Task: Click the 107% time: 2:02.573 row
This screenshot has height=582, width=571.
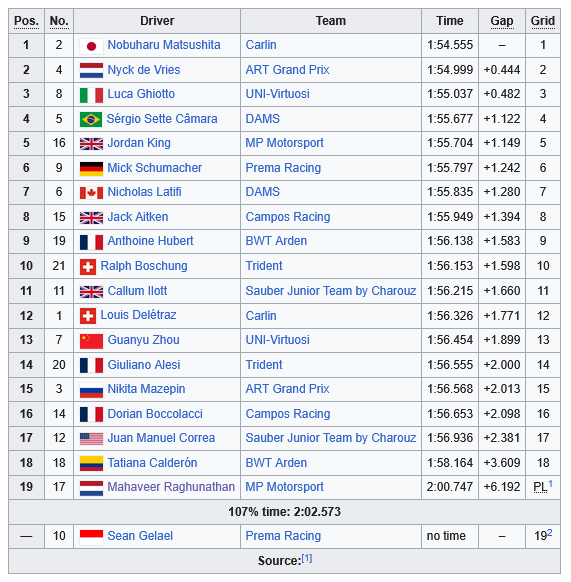Action: coord(284,512)
